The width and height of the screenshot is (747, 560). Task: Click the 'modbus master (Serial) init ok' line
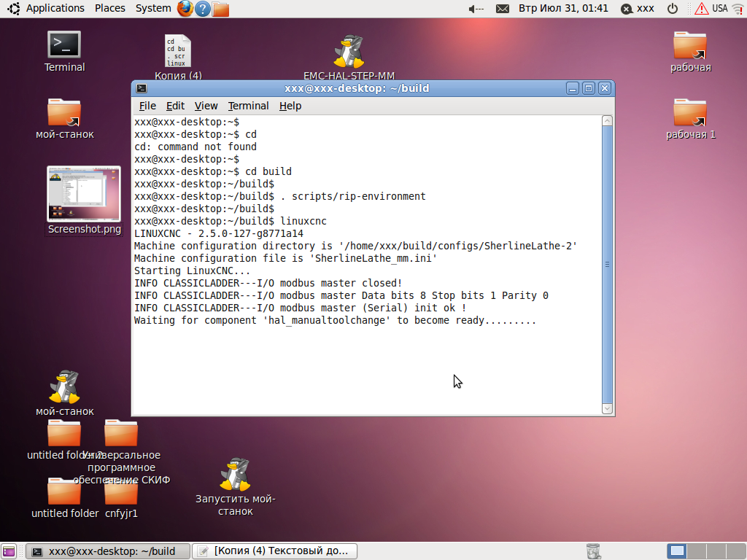point(300,308)
